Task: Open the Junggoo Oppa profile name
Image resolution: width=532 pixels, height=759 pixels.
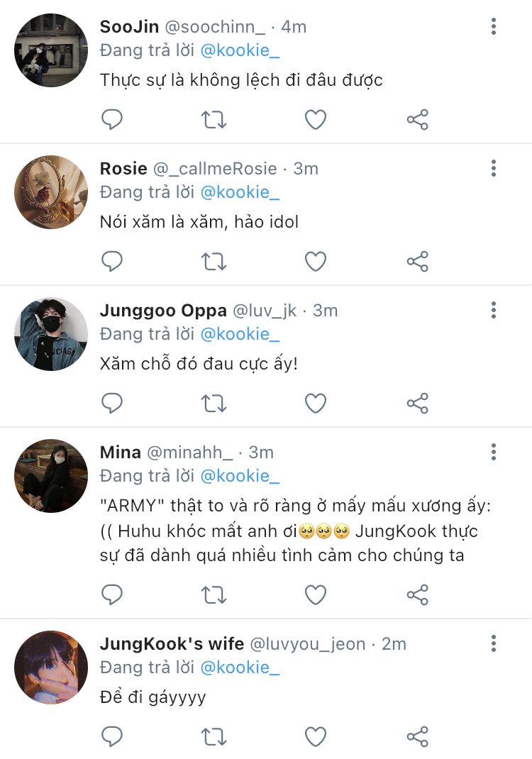Action: [x=163, y=311]
